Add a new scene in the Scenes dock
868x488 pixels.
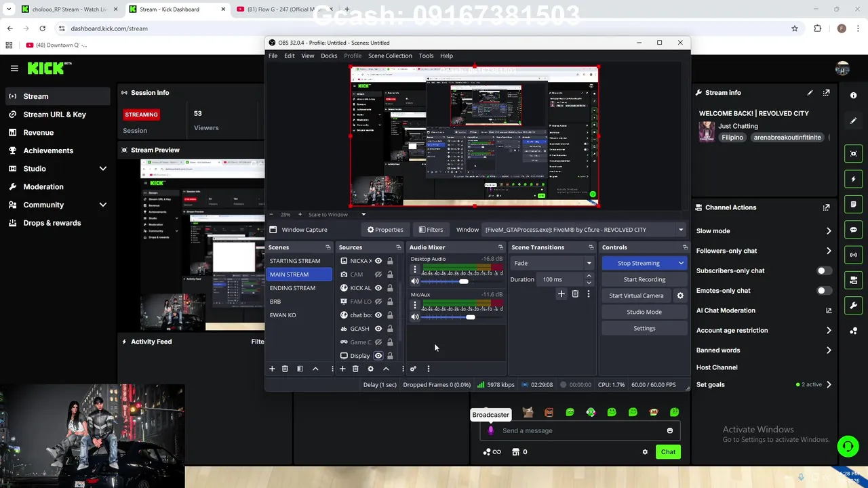272,369
